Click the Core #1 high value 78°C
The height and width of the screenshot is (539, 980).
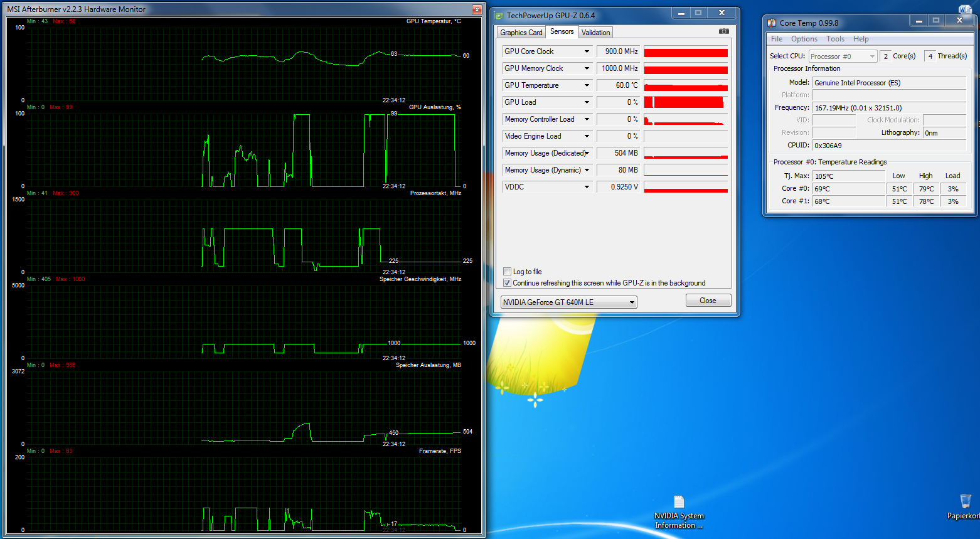(926, 201)
